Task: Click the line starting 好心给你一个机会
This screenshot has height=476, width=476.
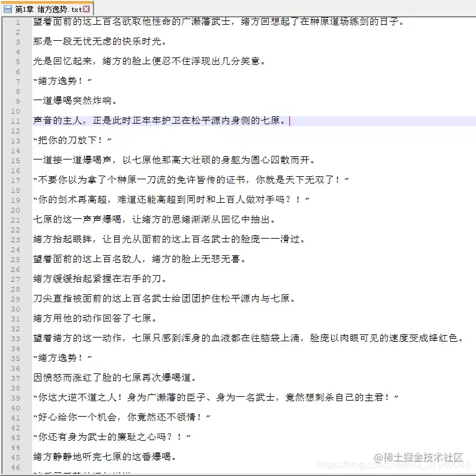Action: pyautogui.click(x=122, y=417)
